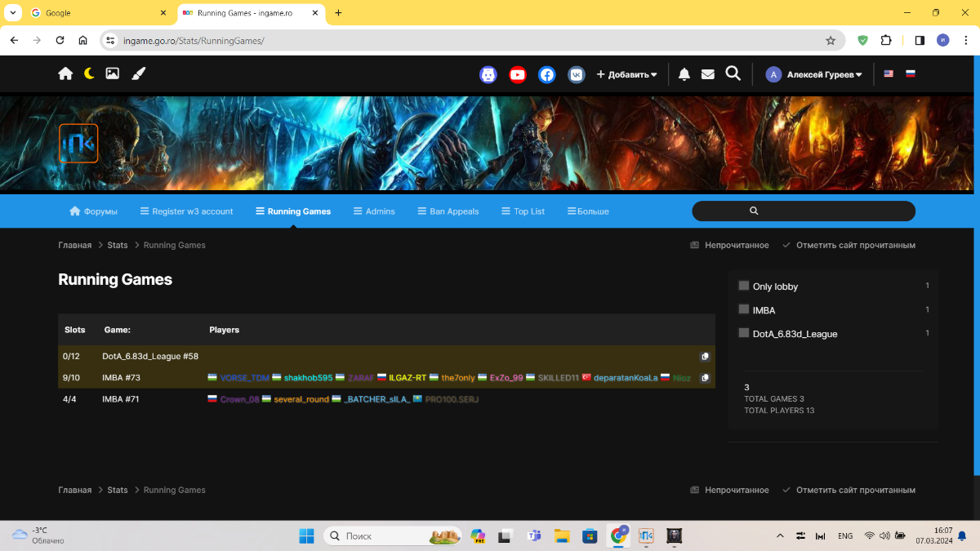Open the Facebook page icon

pos(547,74)
